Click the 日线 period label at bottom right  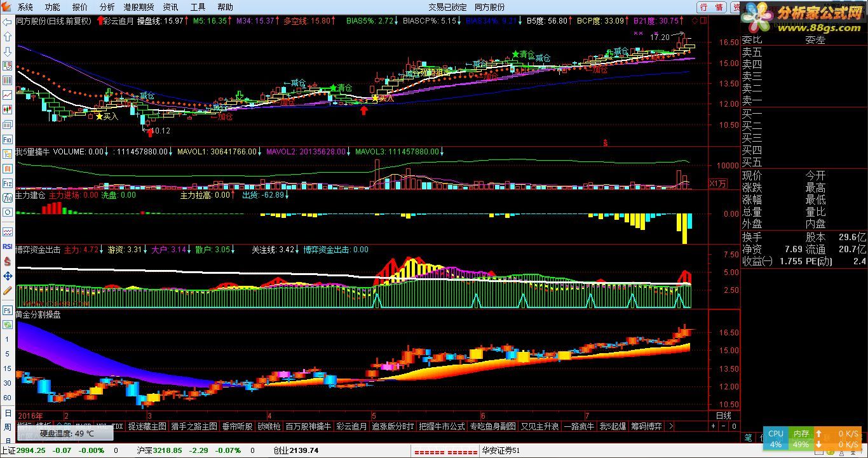coord(724,415)
